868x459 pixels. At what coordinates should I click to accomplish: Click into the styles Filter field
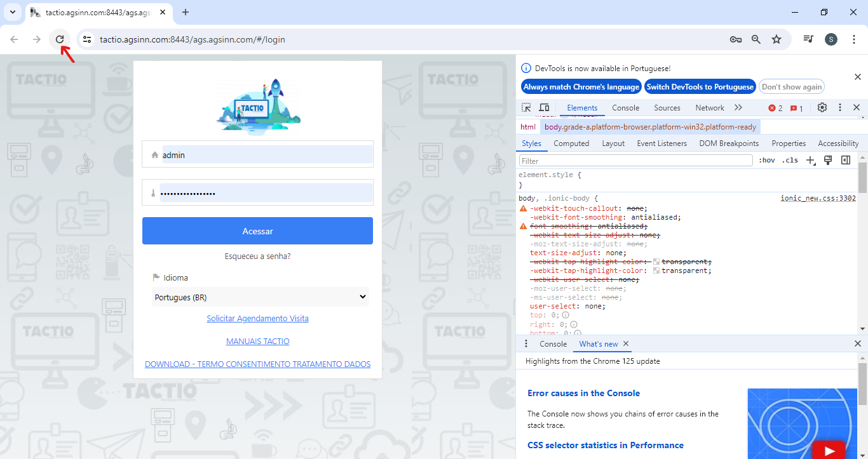click(635, 161)
